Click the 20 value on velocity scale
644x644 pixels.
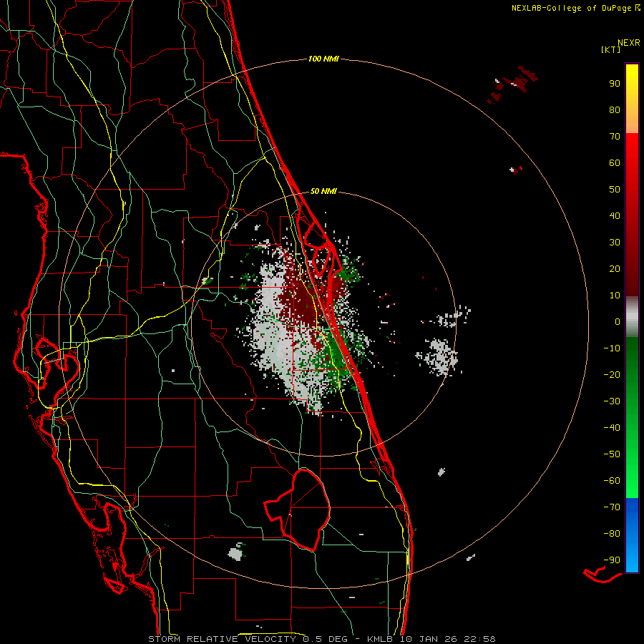(x=615, y=268)
